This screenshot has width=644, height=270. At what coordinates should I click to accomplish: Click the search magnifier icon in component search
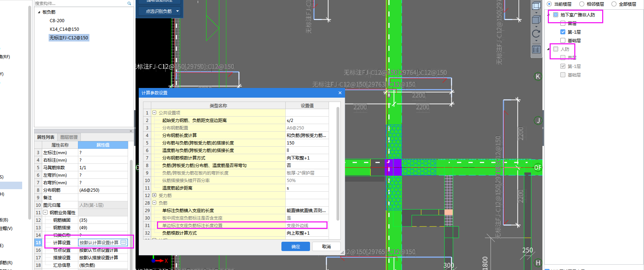tap(129, 3)
